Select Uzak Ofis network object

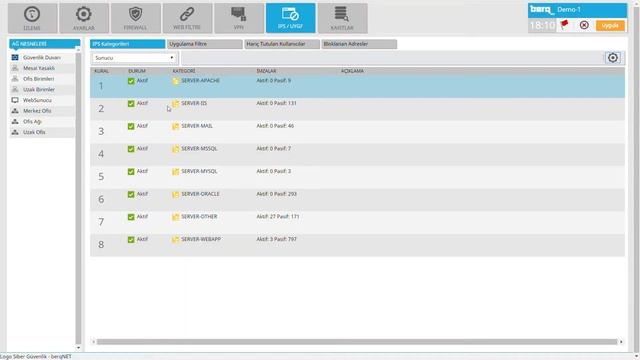(x=42, y=132)
